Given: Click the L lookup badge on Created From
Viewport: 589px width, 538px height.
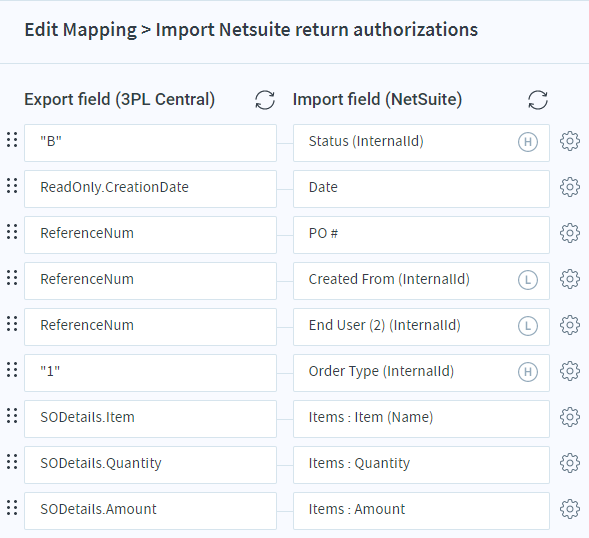Looking at the screenshot, I should pos(528,280).
